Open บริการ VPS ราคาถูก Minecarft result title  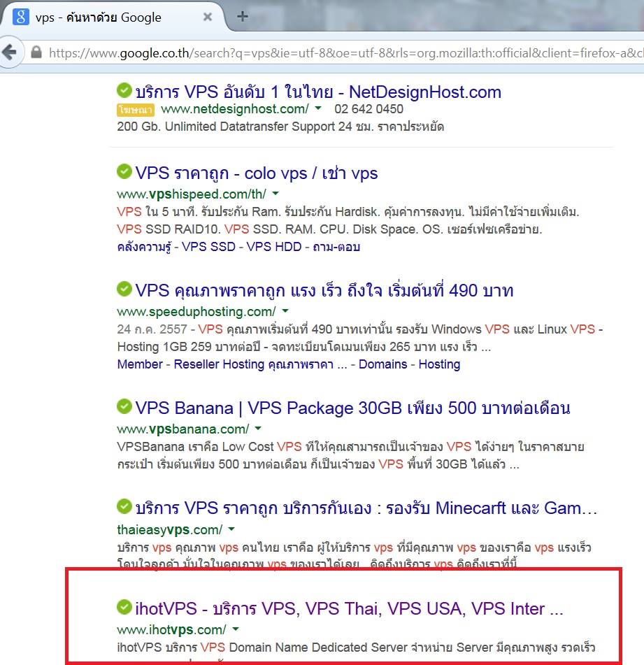[x=366, y=508]
